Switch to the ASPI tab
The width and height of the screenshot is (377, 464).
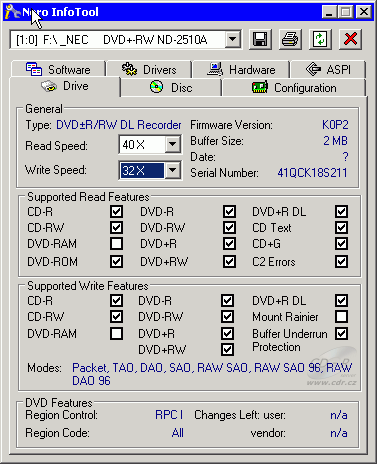[x=328, y=69]
